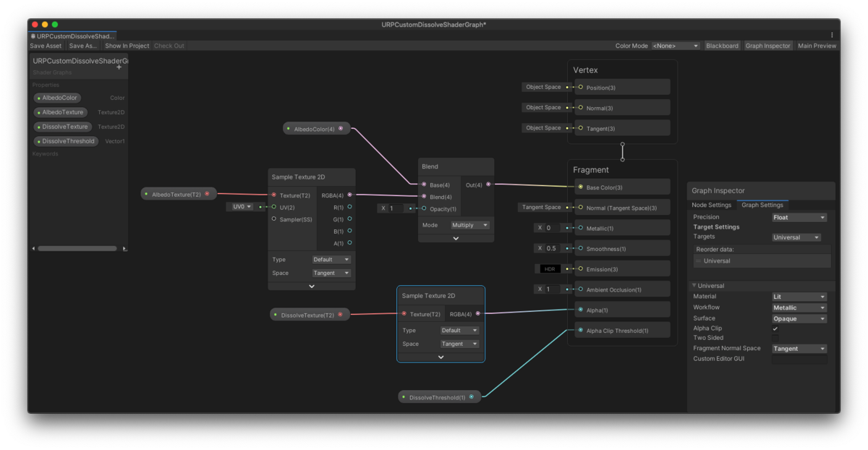The height and width of the screenshot is (450, 868).
Task: Click the Custom Editor GUI text field
Action: coord(799,359)
